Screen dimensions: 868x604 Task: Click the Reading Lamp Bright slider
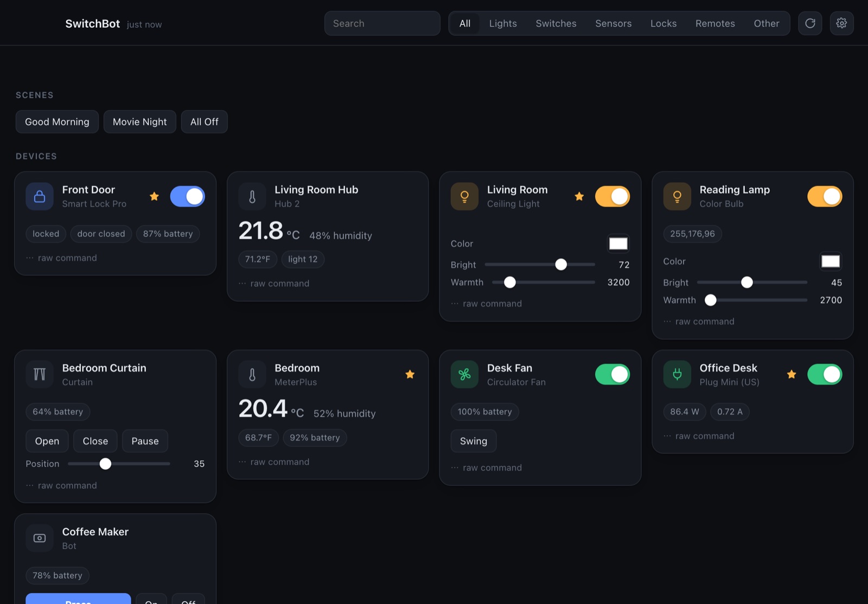coord(752,282)
